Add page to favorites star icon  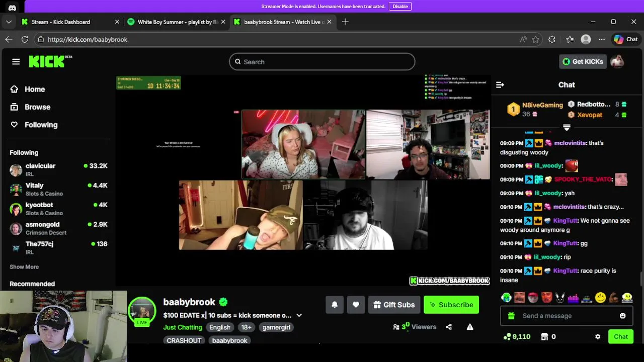pos(536,39)
